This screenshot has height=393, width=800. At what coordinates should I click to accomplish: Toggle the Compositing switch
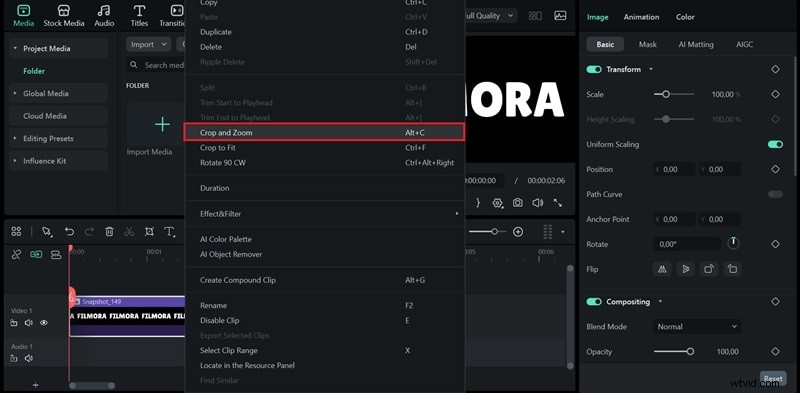coord(594,302)
